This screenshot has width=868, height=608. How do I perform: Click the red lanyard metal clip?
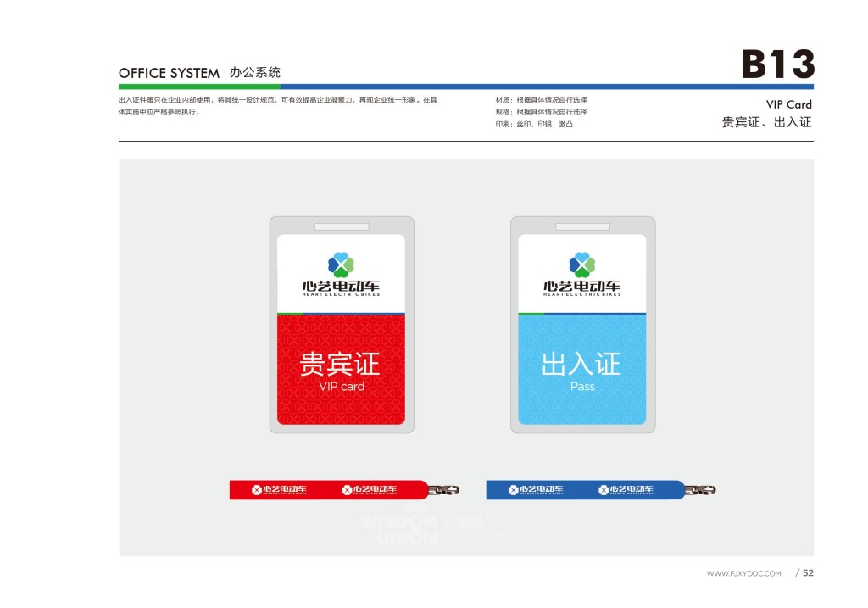[x=443, y=490]
